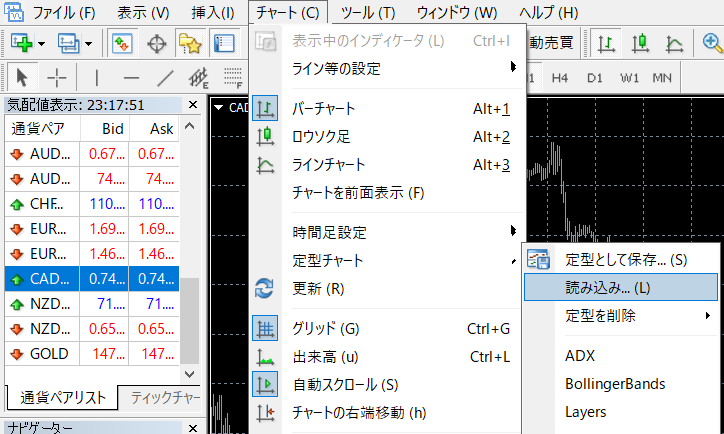Screen dimensions: 724x434
Task: Select the CHF row in market watch
Action: [x=92, y=204]
